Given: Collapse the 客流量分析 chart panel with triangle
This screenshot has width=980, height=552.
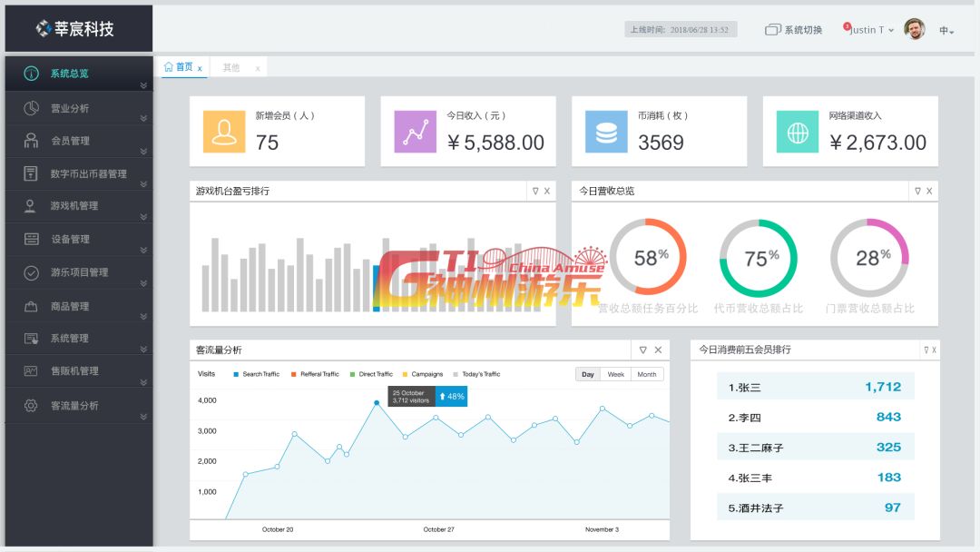Looking at the screenshot, I should point(642,350).
